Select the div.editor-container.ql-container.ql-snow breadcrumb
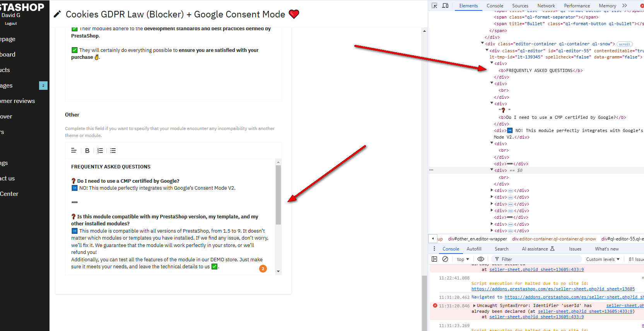 click(x=554, y=239)
